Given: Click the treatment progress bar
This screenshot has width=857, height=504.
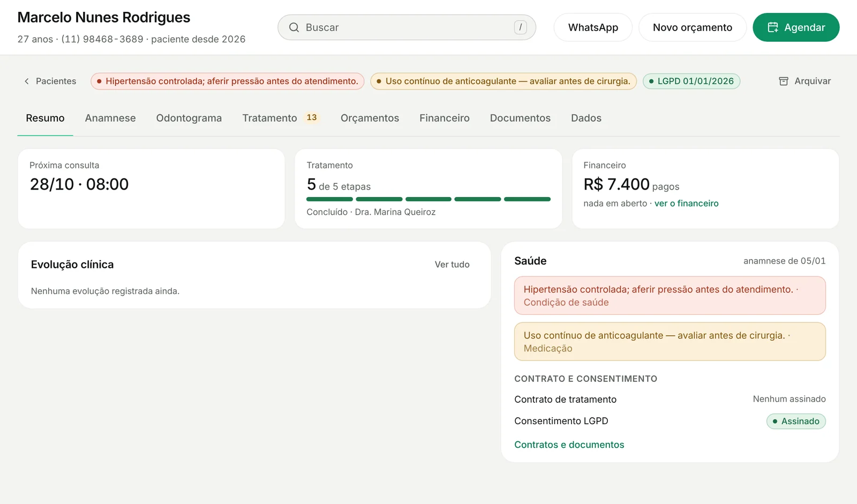Looking at the screenshot, I should [428, 199].
